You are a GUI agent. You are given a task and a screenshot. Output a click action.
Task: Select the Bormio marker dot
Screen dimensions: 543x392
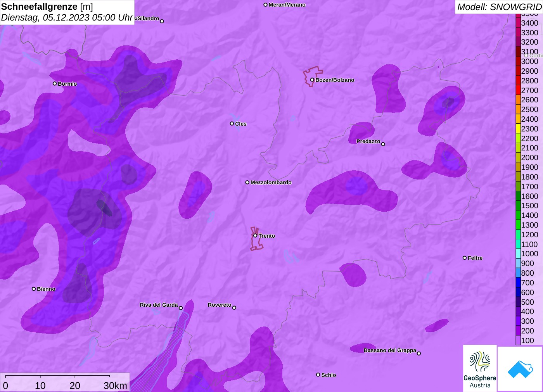tap(55, 83)
